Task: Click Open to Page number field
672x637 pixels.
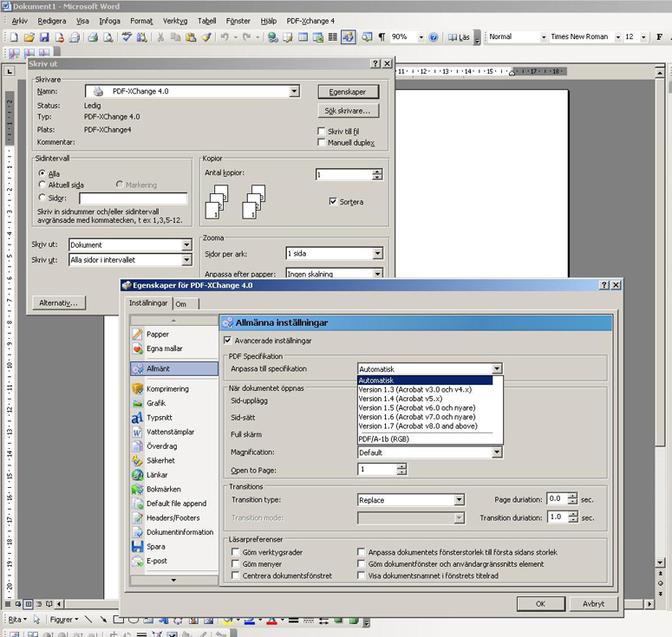Action: click(377, 470)
